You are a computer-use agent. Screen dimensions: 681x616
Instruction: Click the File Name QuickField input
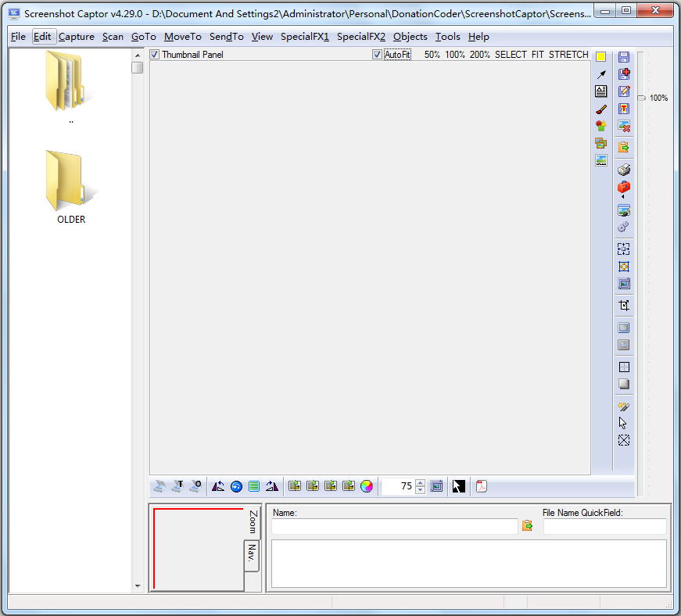click(604, 526)
